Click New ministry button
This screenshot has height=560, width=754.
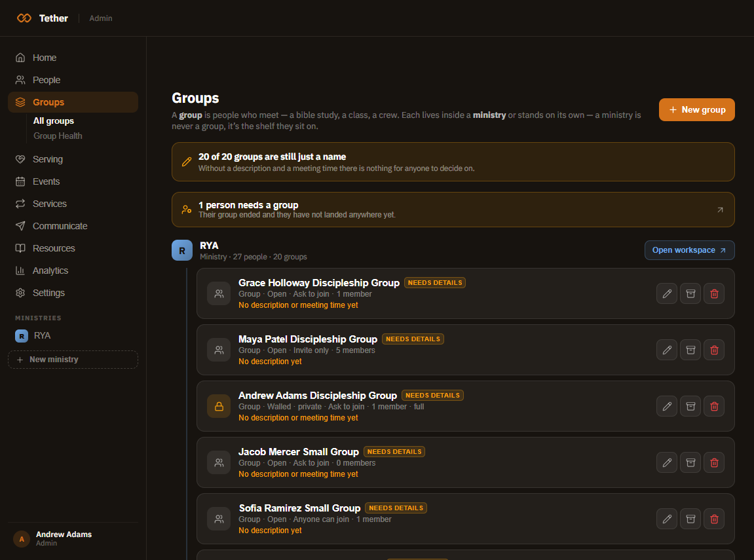(x=73, y=360)
